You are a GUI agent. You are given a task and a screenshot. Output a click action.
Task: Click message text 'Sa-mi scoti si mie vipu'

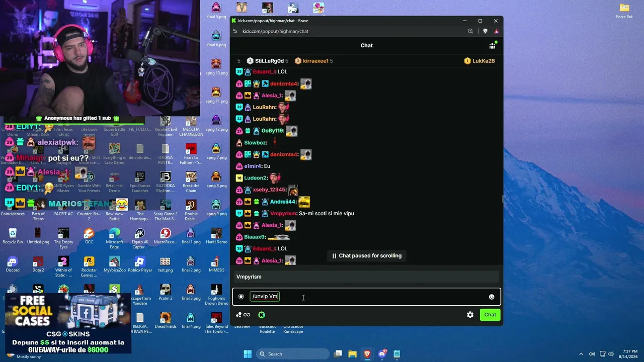click(327, 213)
